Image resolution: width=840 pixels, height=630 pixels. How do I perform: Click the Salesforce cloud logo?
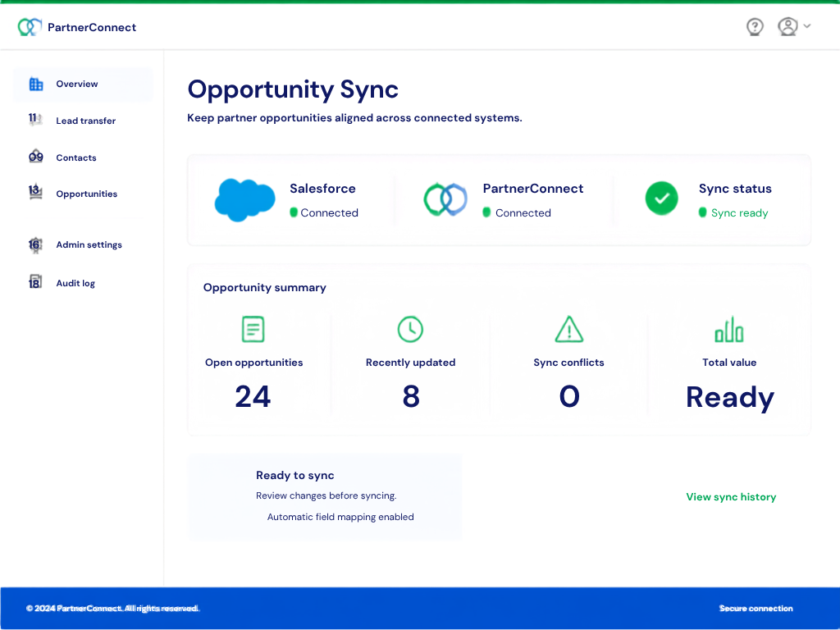pos(244,200)
